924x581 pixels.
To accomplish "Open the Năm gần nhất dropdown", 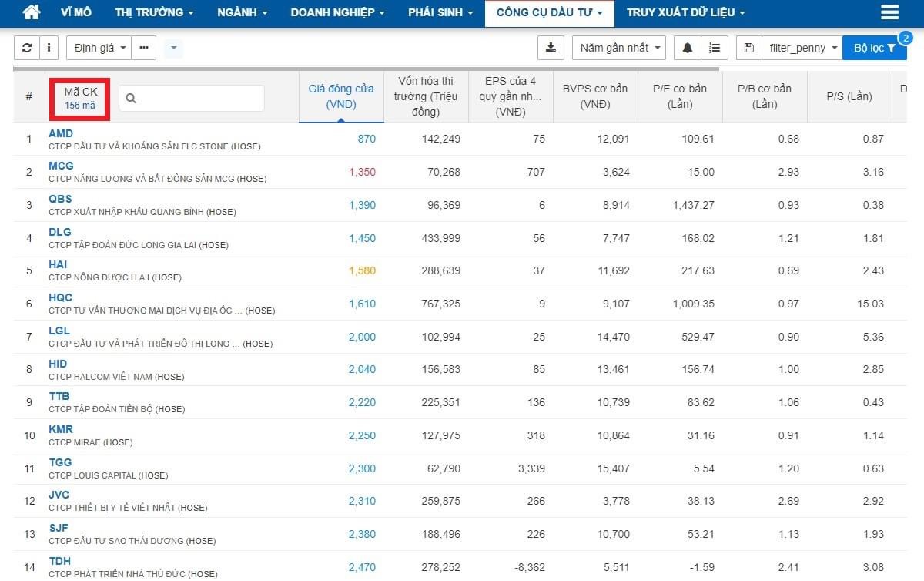I will pos(618,48).
